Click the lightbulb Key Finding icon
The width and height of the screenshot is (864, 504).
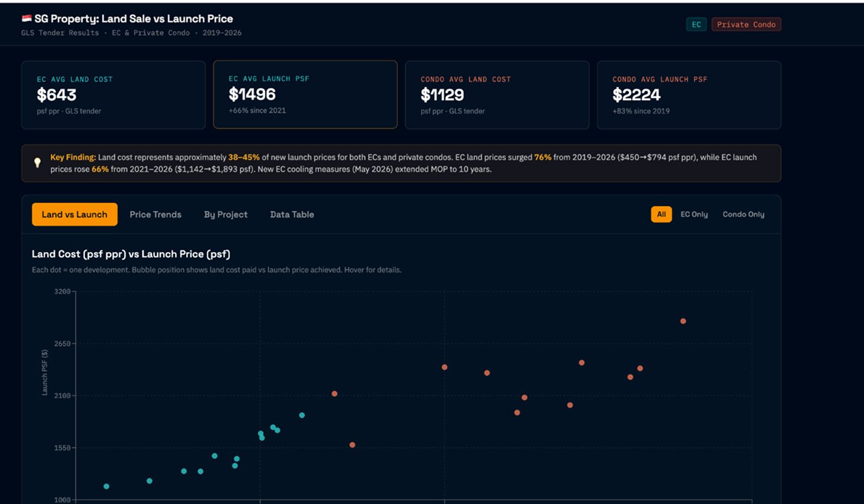coord(37,163)
